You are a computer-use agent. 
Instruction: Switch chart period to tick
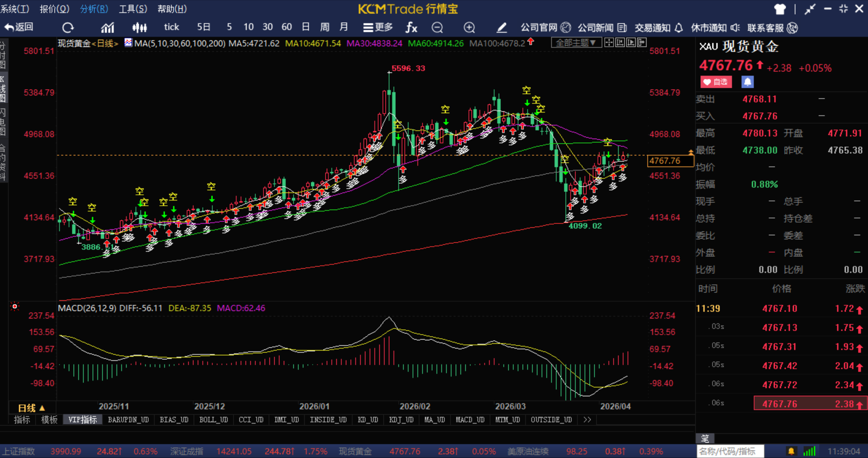pyautogui.click(x=172, y=27)
